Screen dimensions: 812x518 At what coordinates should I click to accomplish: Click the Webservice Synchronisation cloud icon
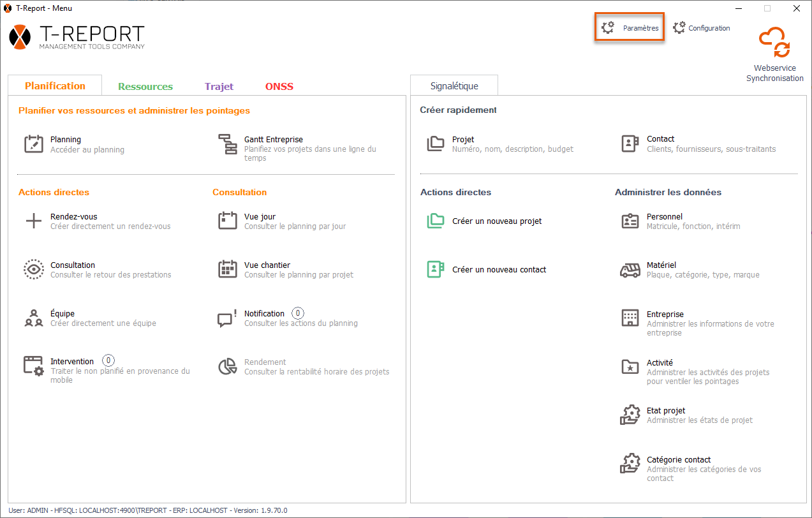774,43
